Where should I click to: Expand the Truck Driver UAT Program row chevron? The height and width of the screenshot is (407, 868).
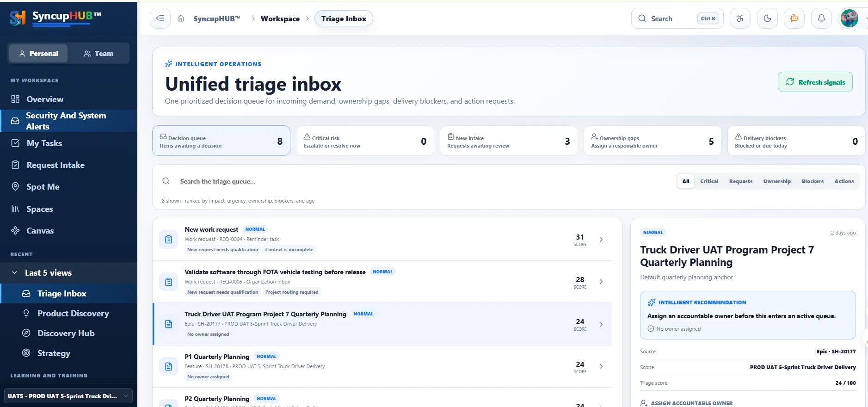[x=601, y=324]
